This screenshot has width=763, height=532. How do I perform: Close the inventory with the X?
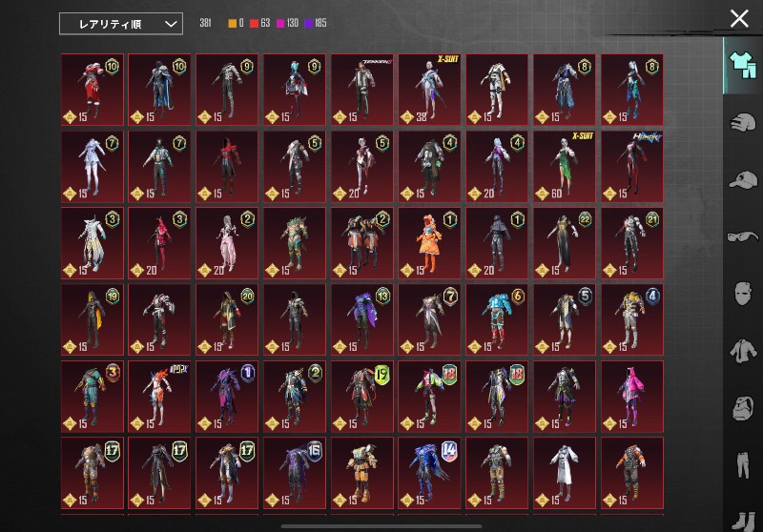tap(739, 19)
